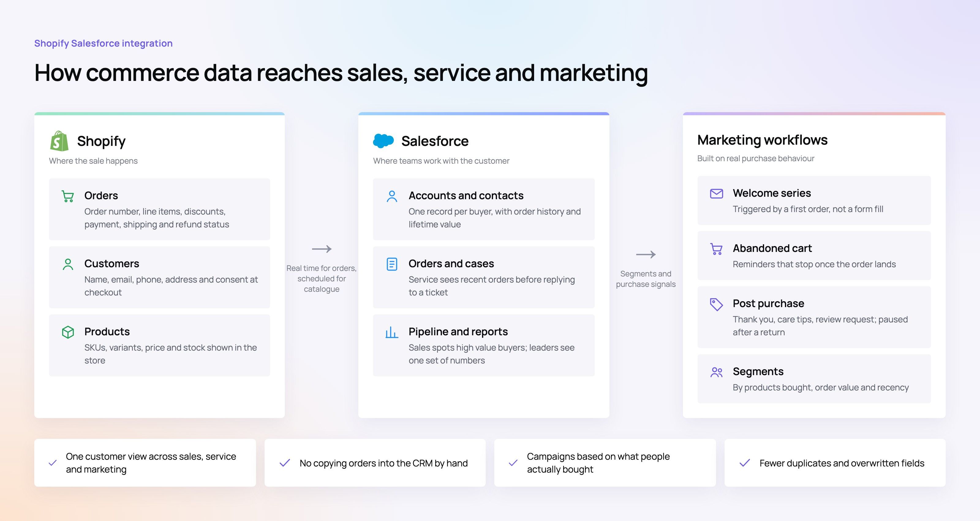Click Triggered by a first order text
The width and height of the screenshot is (980, 521).
click(x=808, y=209)
